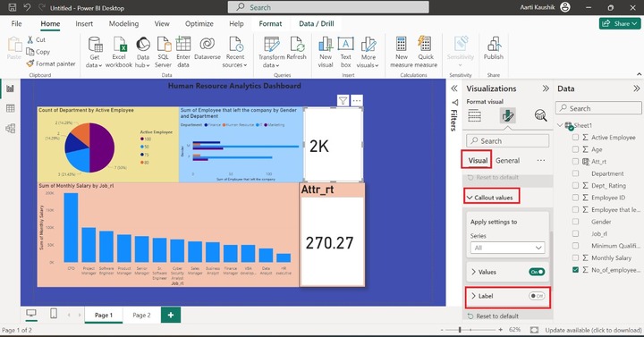Switch to Table view in left sidebar
The height and width of the screenshot is (337, 644).
pyautogui.click(x=10, y=108)
